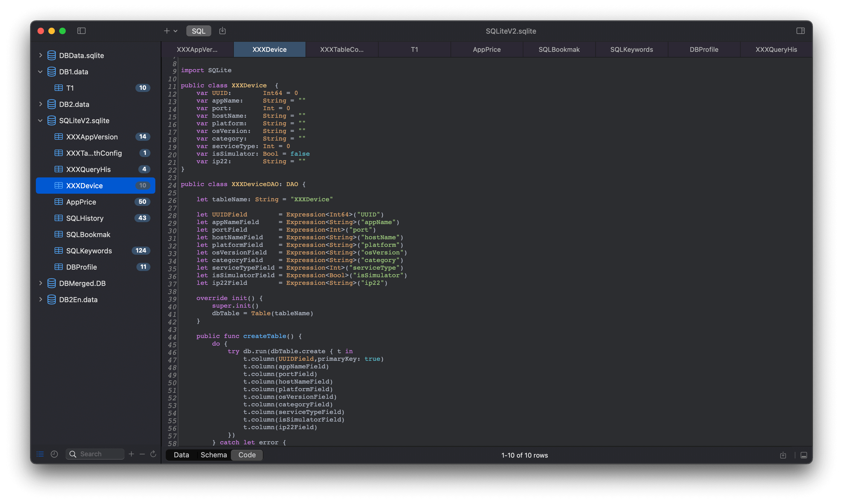Toggle the left sidebar panel icon

(x=81, y=31)
